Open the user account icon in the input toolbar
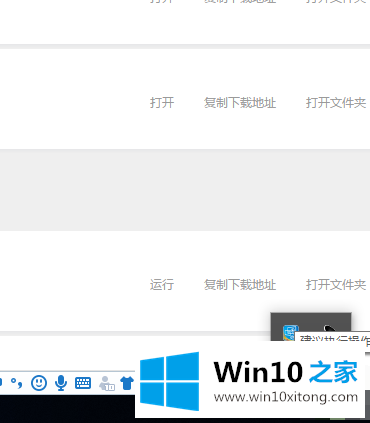Screen dimensions: 370x423 (107, 383)
